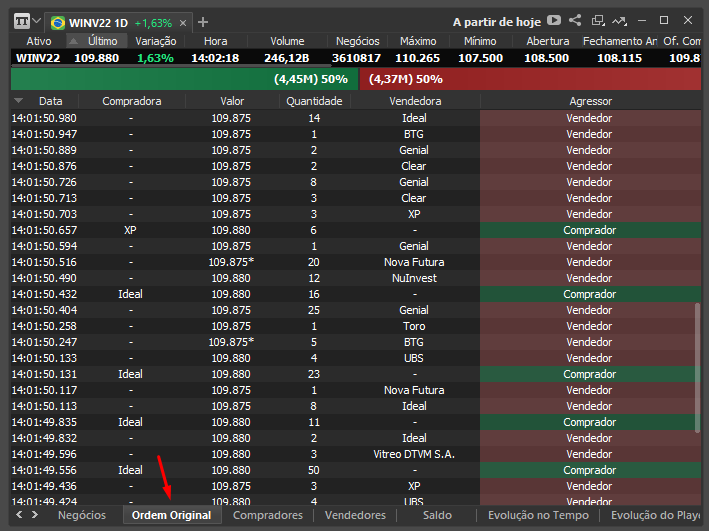This screenshot has width=709, height=531.
Task: Click the Máximo column header
Action: click(418, 41)
